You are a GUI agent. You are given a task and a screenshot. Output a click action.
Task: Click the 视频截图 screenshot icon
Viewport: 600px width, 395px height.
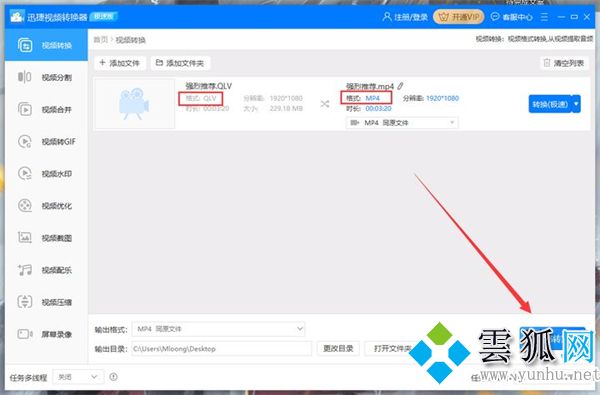pyautogui.click(x=25, y=238)
